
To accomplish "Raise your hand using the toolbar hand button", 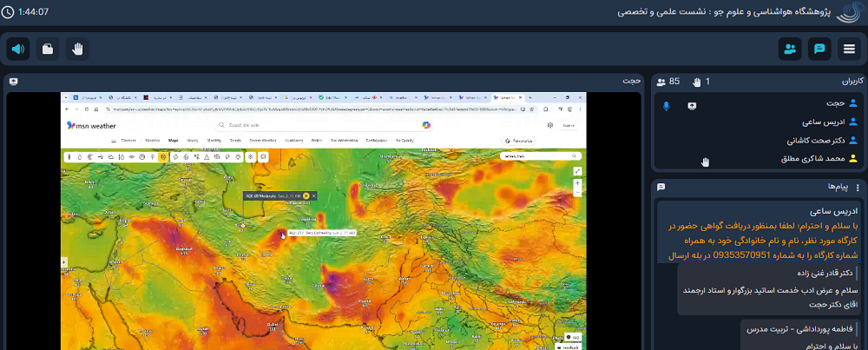I will 77,49.
